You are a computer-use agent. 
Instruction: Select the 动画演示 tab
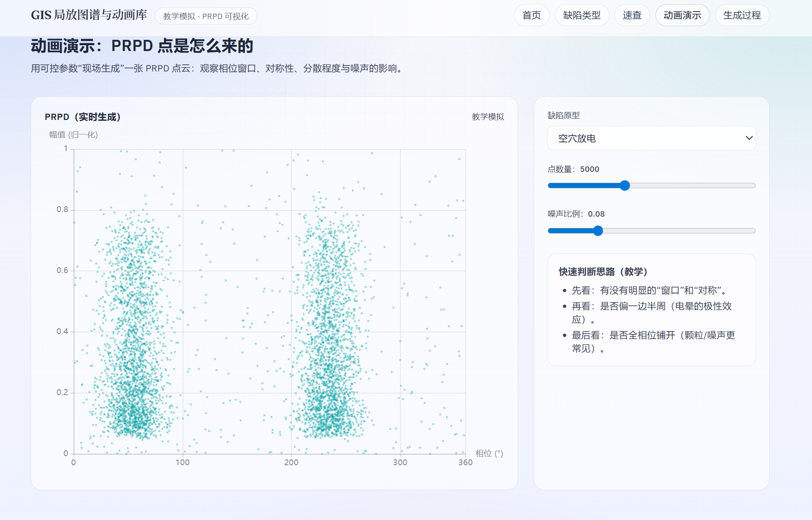click(682, 15)
